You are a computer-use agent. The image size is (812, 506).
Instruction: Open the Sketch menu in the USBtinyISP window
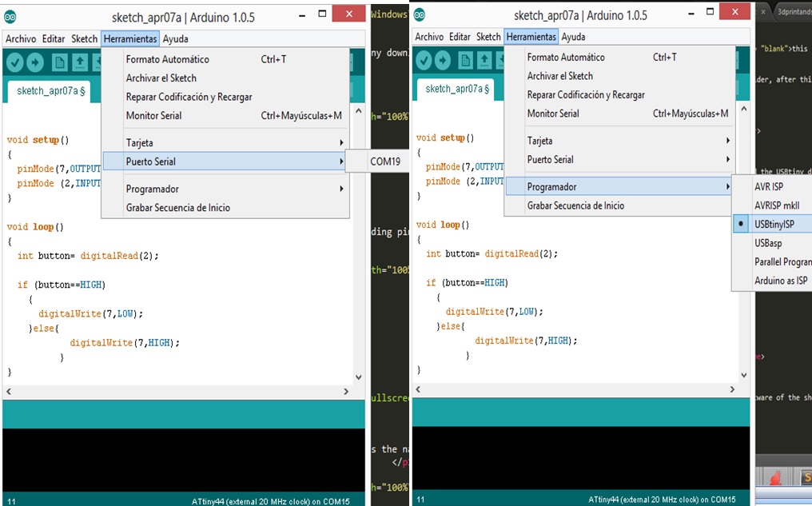click(x=488, y=37)
